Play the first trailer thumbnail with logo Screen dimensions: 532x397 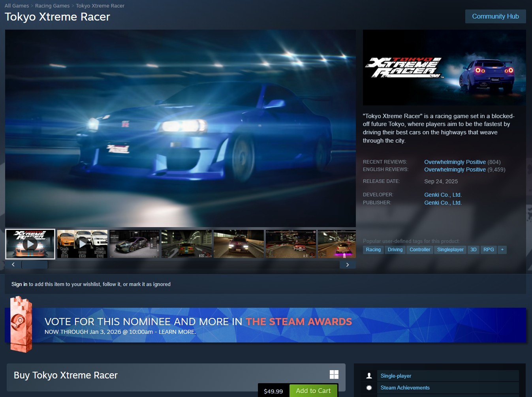30,244
